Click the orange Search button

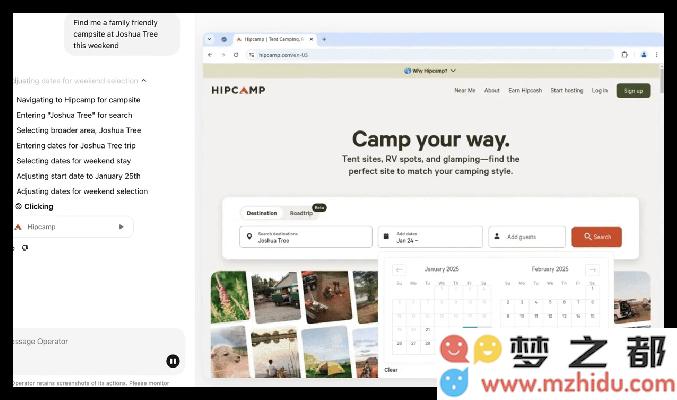click(x=597, y=237)
